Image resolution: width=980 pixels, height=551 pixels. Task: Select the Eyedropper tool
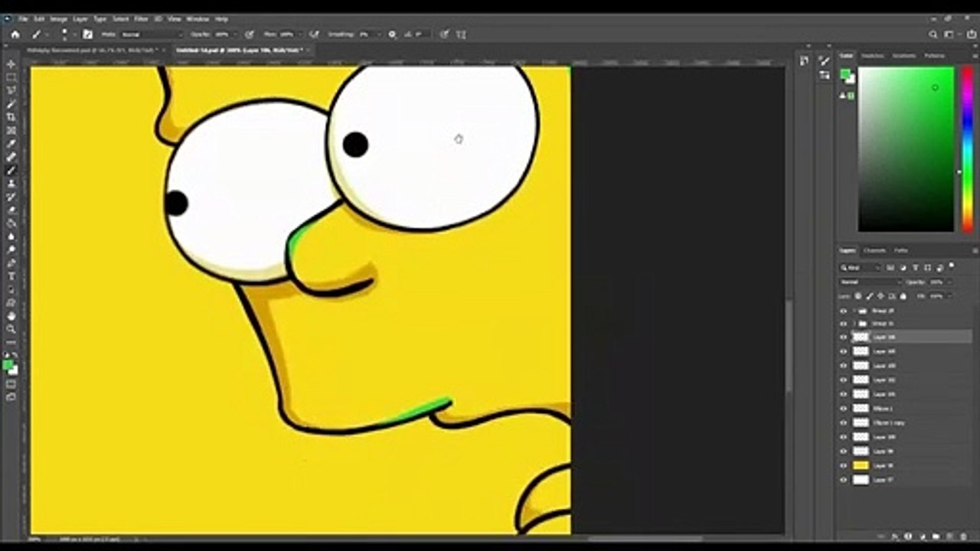11,144
